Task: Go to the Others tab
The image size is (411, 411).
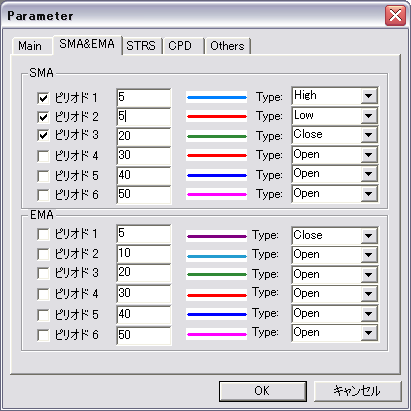Action: (227, 46)
